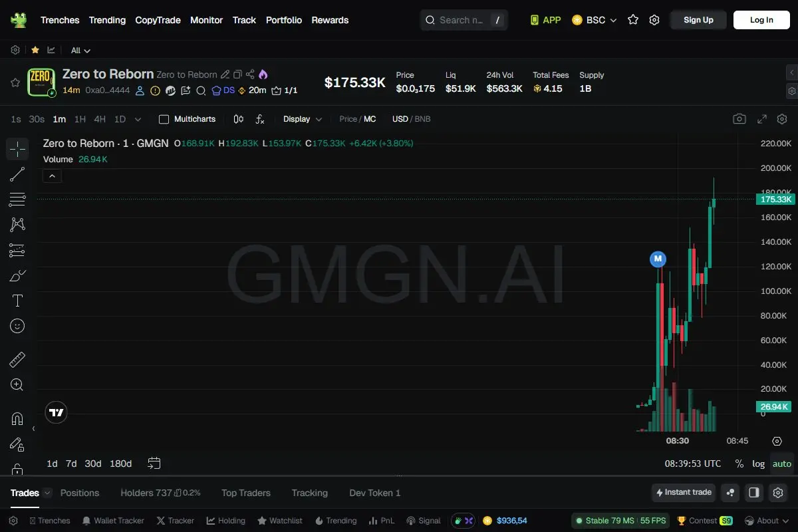
Task: Open the All filter dropdown
Action: click(x=80, y=51)
